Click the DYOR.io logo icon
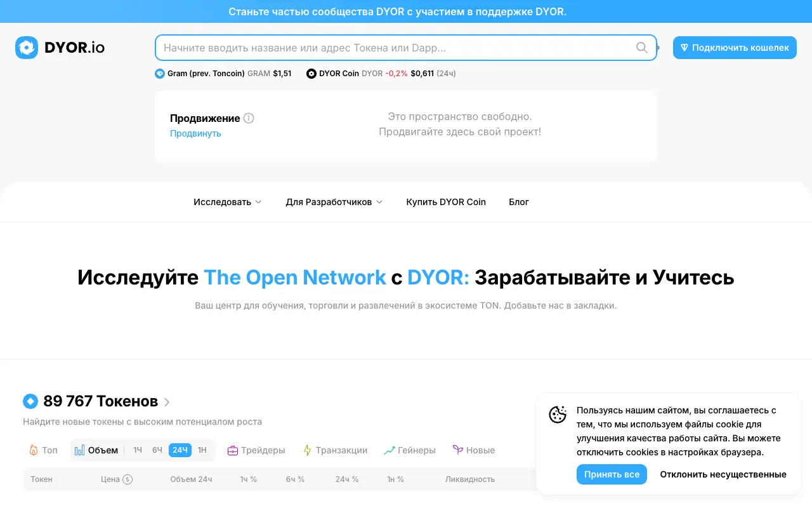This screenshot has width=812, height=508. coord(27,48)
